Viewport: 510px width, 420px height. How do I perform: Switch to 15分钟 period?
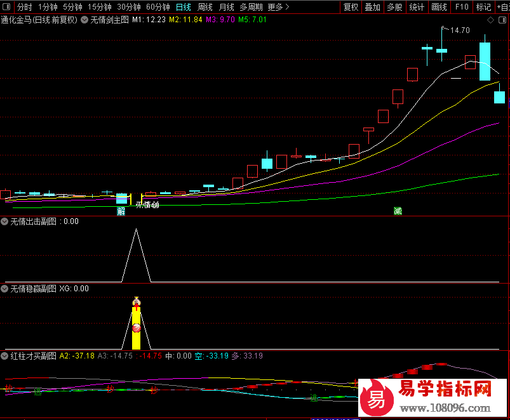tap(100, 7)
